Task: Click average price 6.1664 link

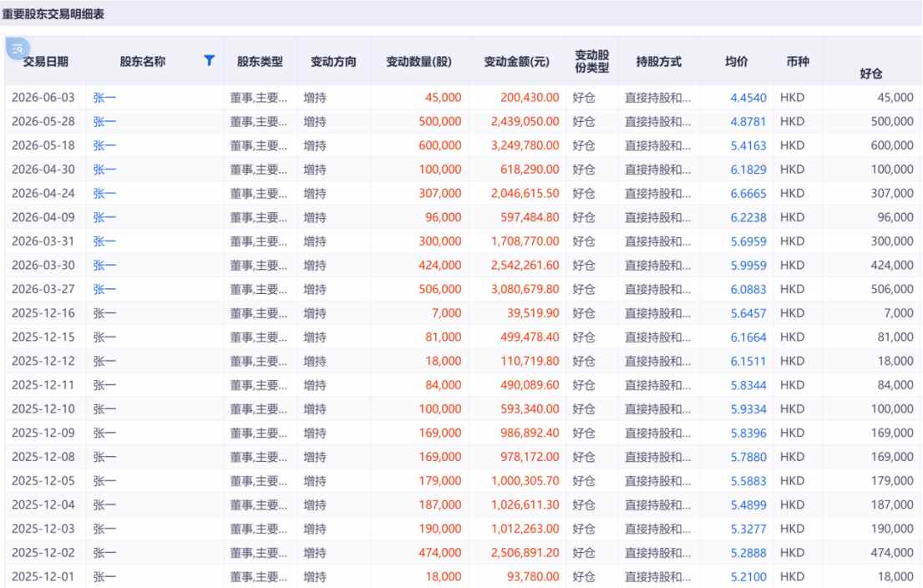Action: pos(748,337)
